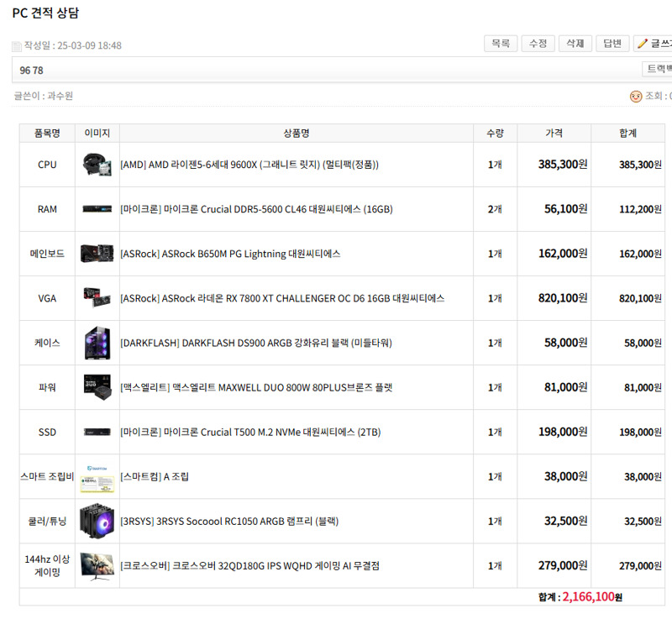Click the 스마트 조립비 category cell
Image resolution: width=672 pixels, height=619 pixels.
[x=47, y=477]
